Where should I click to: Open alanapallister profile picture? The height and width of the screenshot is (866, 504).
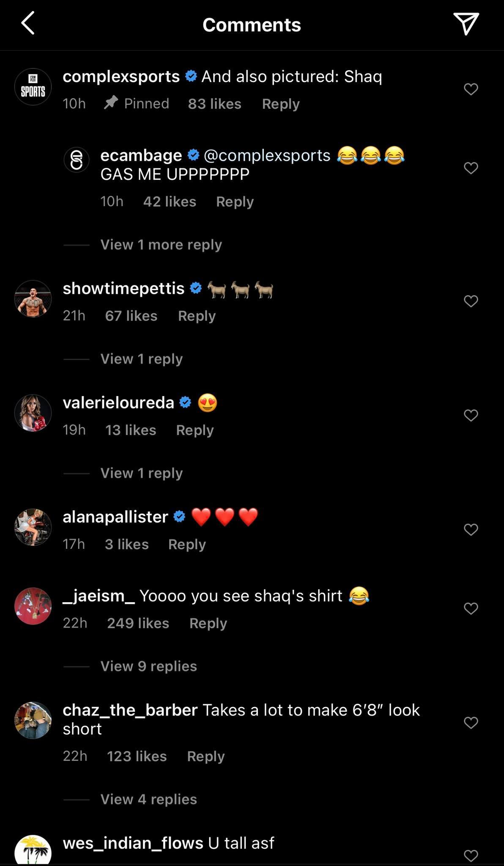(x=33, y=527)
